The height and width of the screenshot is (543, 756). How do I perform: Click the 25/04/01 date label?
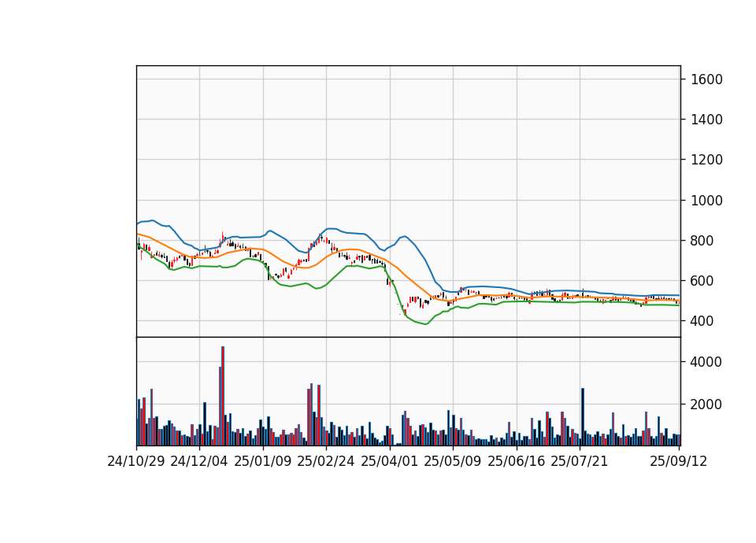[x=390, y=461]
